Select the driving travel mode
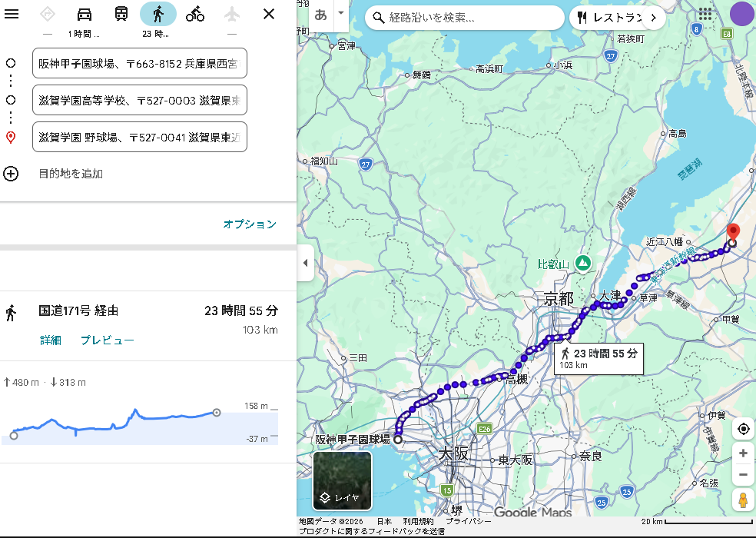 (x=85, y=14)
